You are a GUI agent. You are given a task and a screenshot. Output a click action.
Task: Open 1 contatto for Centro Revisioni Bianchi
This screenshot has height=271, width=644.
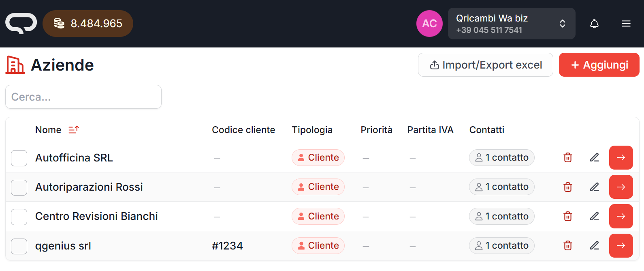(501, 216)
